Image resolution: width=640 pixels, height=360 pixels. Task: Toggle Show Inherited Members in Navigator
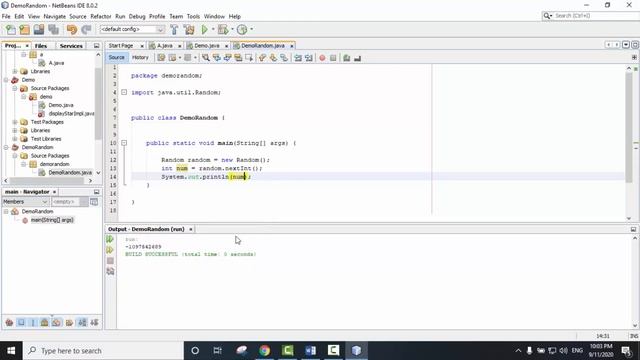coord(9,323)
